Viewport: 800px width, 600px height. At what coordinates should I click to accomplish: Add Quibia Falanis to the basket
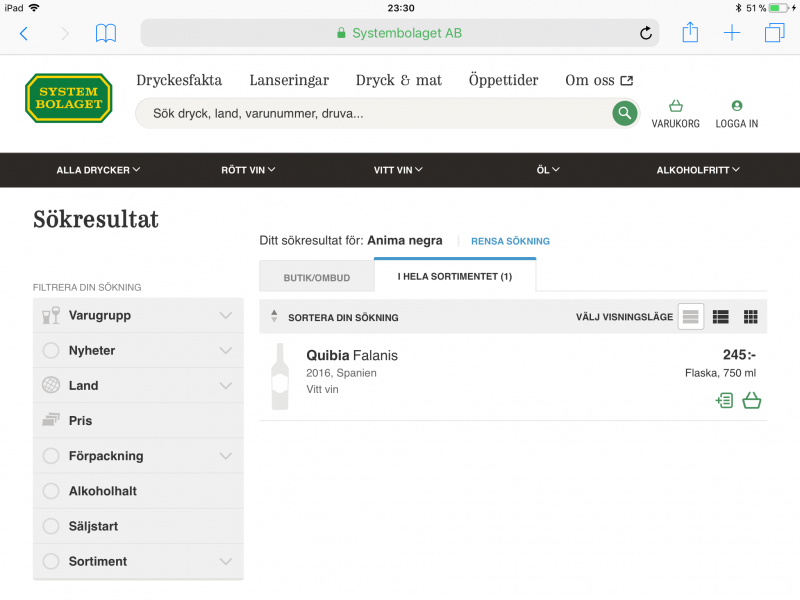[x=752, y=401]
